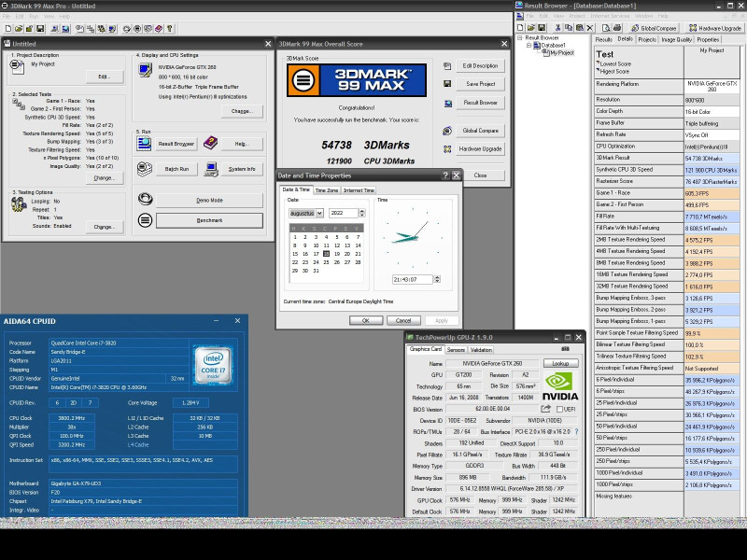Click the question mark beside Bus Interface in GPU-Z
The image size is (747, 560).
pyautogui.click(x=576, y=431)
